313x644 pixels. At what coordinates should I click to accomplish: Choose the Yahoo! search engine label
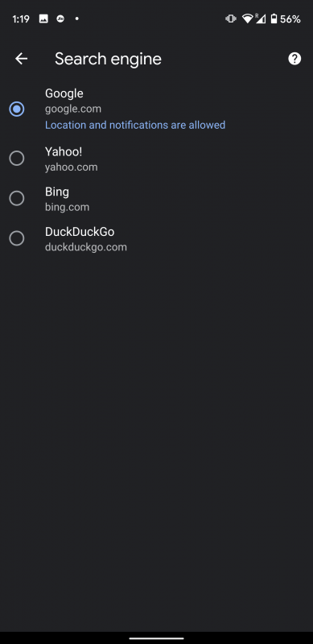(64, 151)
